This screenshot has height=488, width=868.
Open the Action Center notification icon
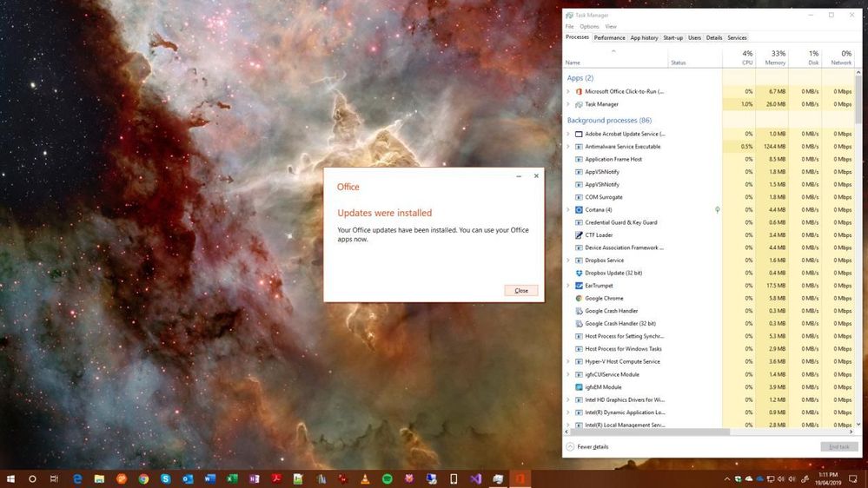click(852, 479)
